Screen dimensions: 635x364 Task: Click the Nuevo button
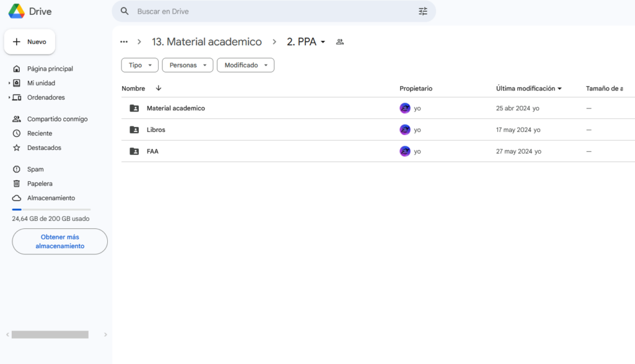[x=30, y=42]
